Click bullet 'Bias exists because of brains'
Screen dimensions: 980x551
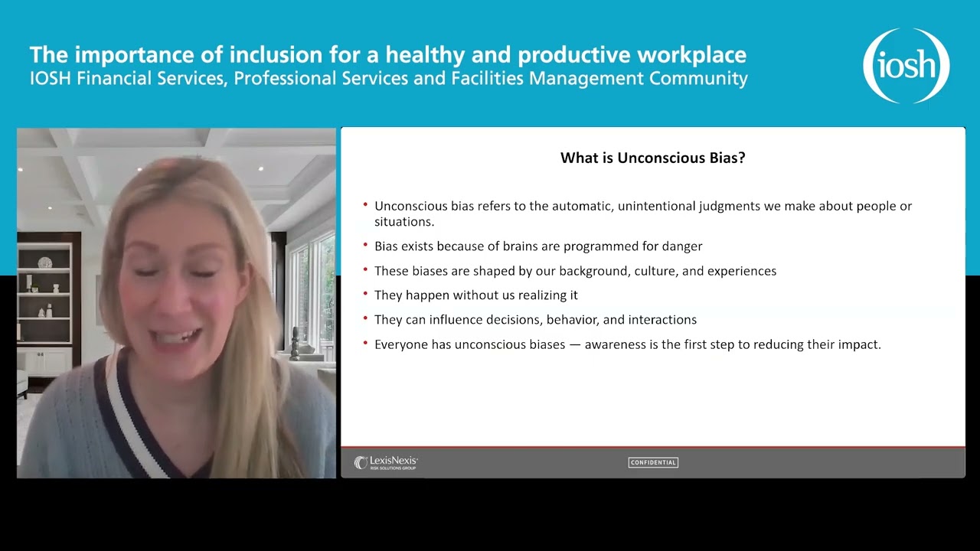point(537,246)
